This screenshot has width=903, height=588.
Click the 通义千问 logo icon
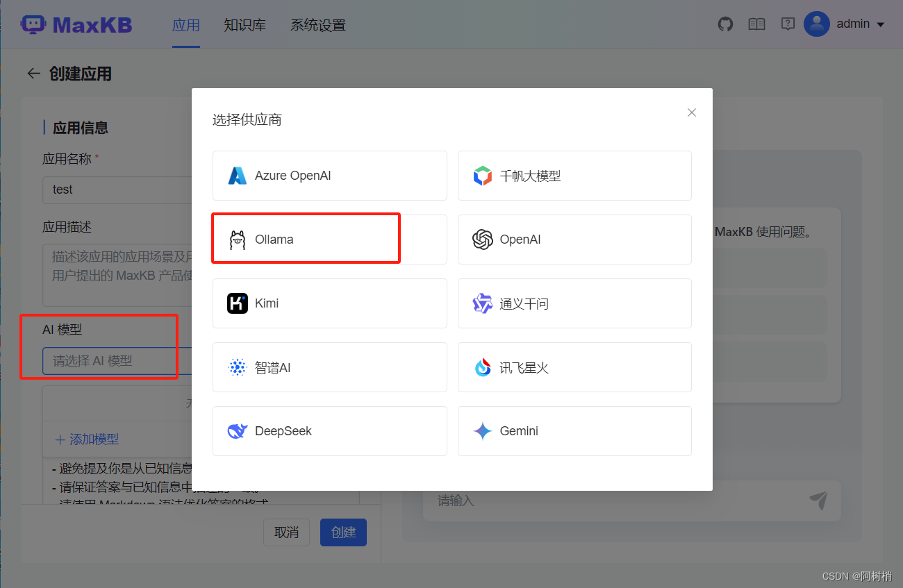coord(483,303)
